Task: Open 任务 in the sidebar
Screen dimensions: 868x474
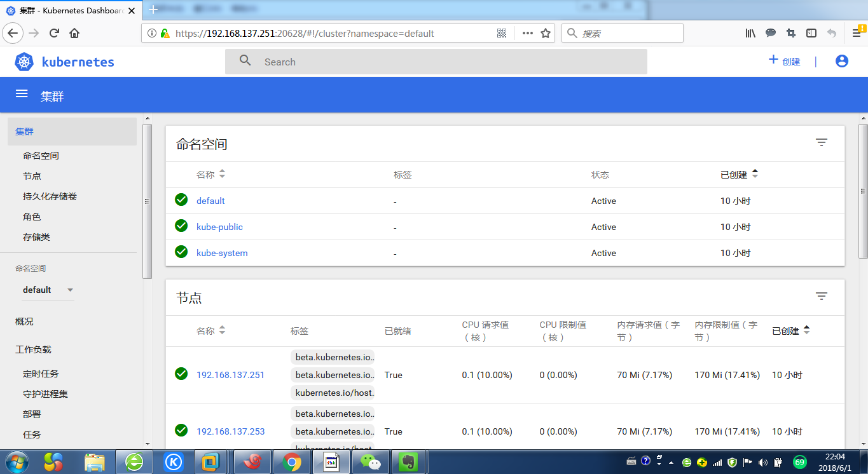Action: click(32, 435)
